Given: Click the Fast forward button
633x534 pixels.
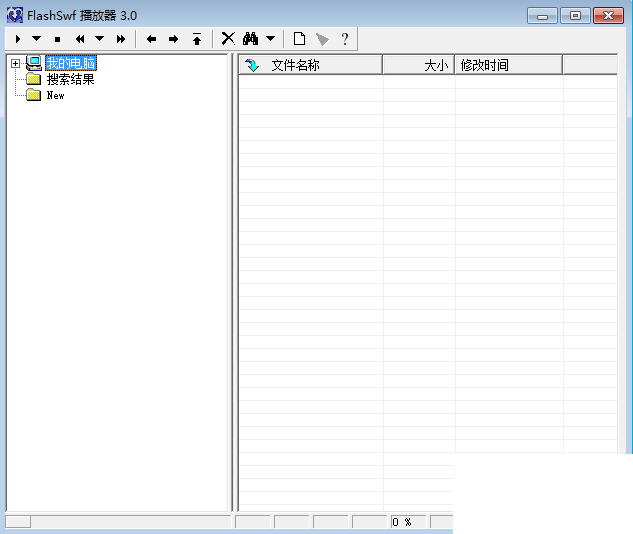Looking at the screenshot, I should coord(121,39).
